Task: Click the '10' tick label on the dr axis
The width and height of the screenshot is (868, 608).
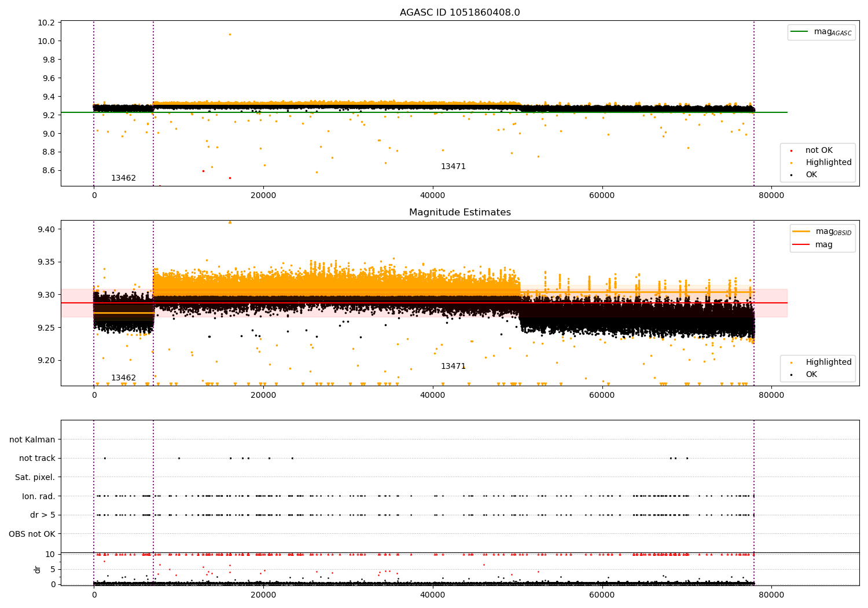Action: 50,555
